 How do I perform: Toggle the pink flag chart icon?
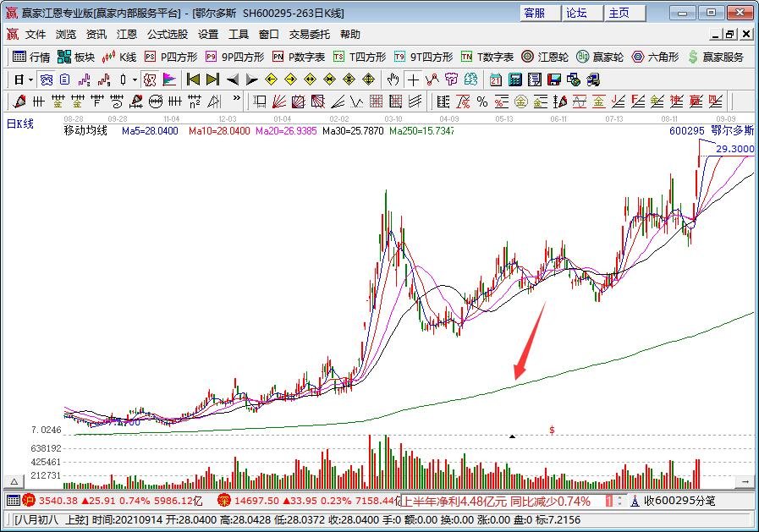click(x=169, y=80)
